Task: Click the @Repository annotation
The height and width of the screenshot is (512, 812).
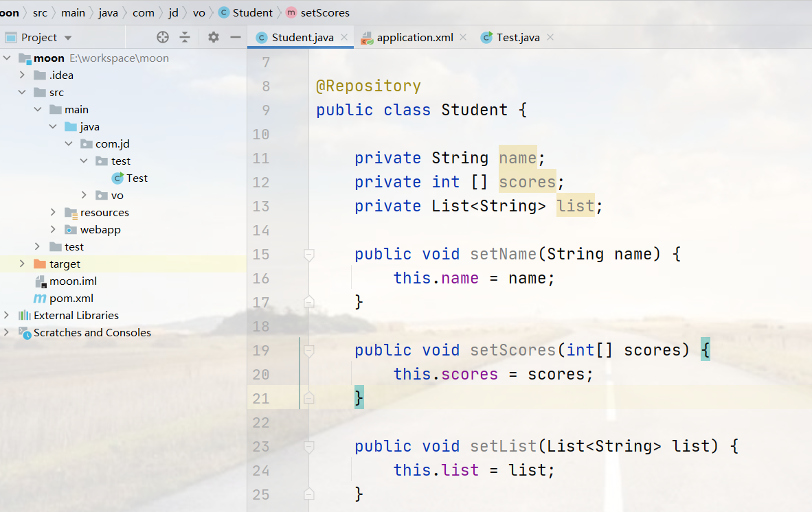Action: pos(368,86)
